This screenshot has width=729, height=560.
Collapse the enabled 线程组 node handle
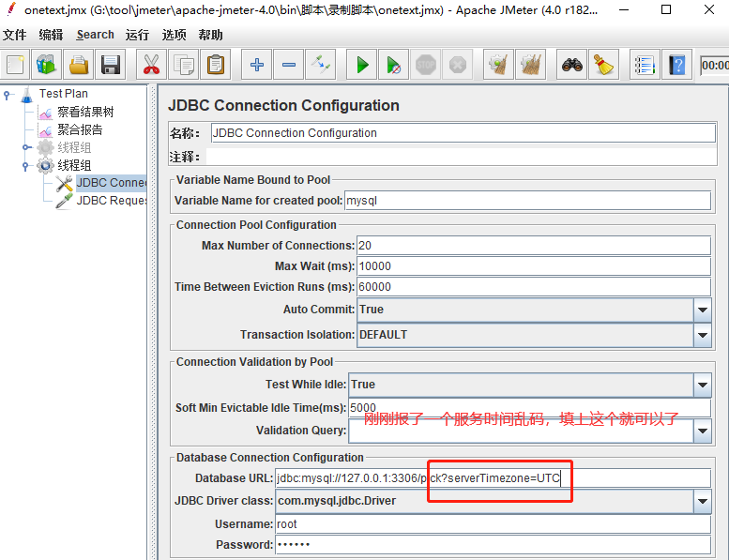pos(26,165)
